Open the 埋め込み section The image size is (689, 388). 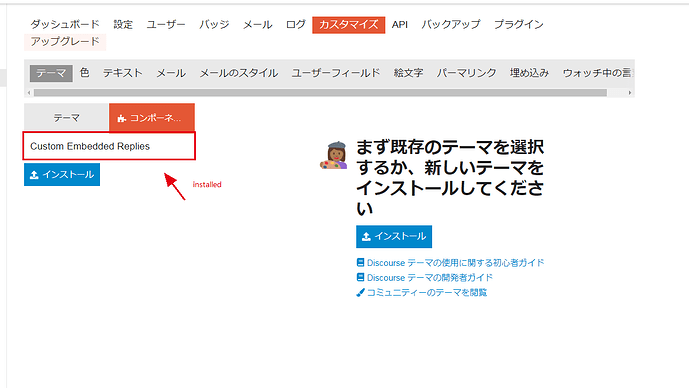(x=529, y=73)
